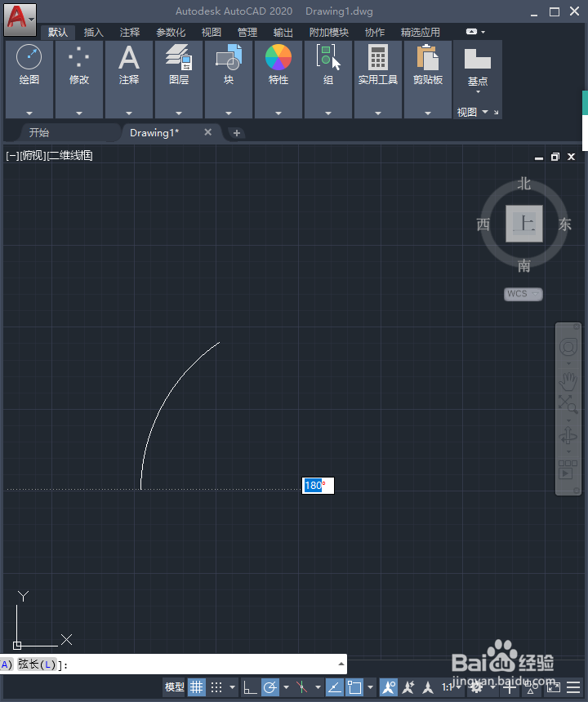Toggle 模型 model space button
Image resolution: width=588 pixels, height=702 pixels.
[174, 687]
